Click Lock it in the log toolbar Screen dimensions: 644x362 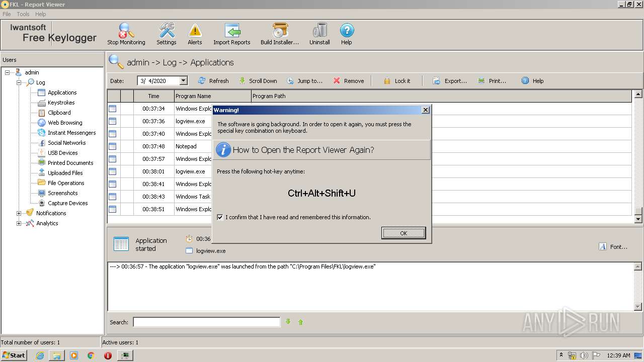(x=396, y=80)
